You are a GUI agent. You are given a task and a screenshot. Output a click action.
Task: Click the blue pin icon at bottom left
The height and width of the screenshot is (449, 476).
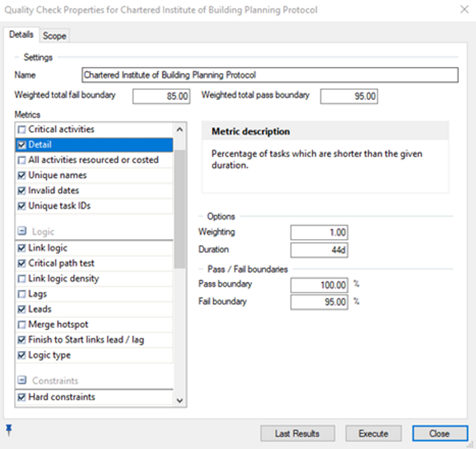tap(9, 429)
